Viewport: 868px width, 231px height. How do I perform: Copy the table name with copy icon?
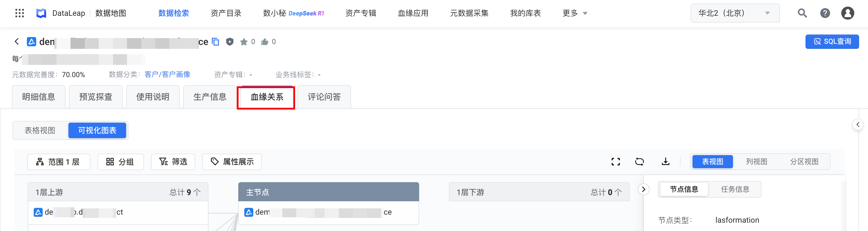click(x=215, y=42)
